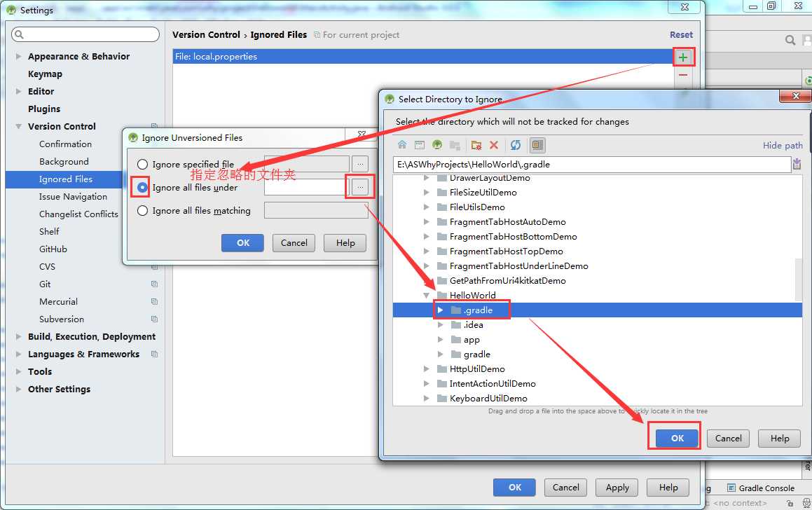Open the Confirmation page under Version Control
Viewport: 812px width, 510px height.
point(65,144)
